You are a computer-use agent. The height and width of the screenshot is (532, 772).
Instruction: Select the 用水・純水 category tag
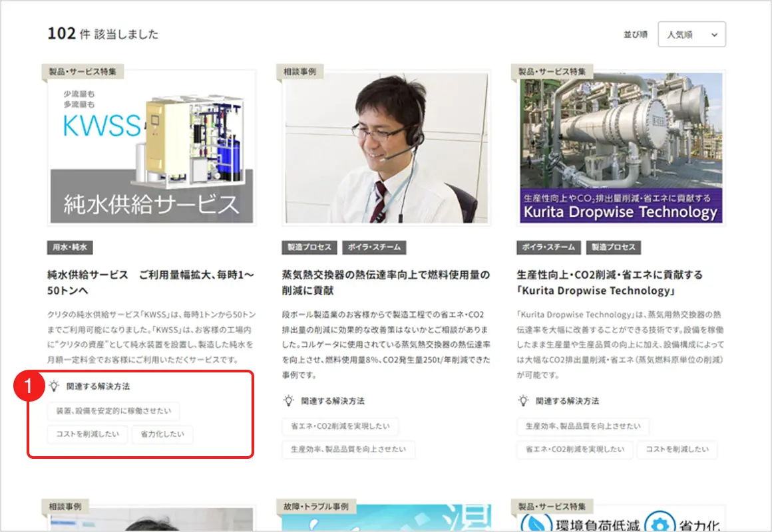(x=70, y=247)
